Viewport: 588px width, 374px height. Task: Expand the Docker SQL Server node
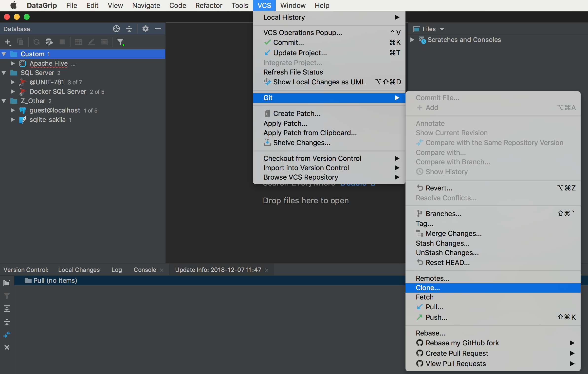pyautogui.click(x=13, y=92)
